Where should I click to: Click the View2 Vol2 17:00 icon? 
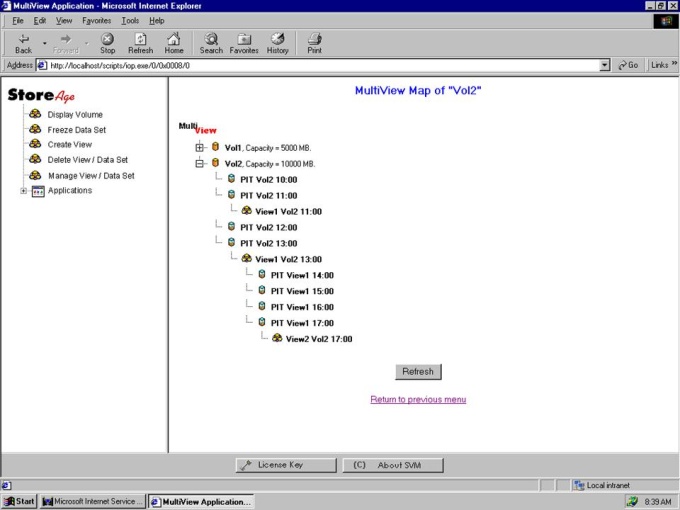[277, 338]
